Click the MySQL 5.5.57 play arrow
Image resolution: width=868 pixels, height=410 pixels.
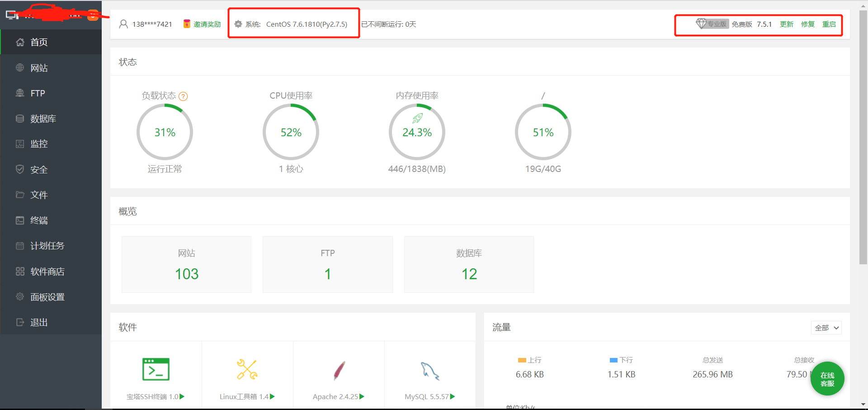pos(453,396)
